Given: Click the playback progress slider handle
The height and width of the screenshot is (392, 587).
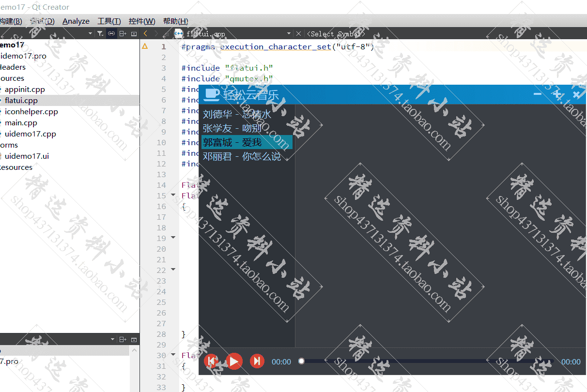Looking at the screenshot, I should click(301, 361).
